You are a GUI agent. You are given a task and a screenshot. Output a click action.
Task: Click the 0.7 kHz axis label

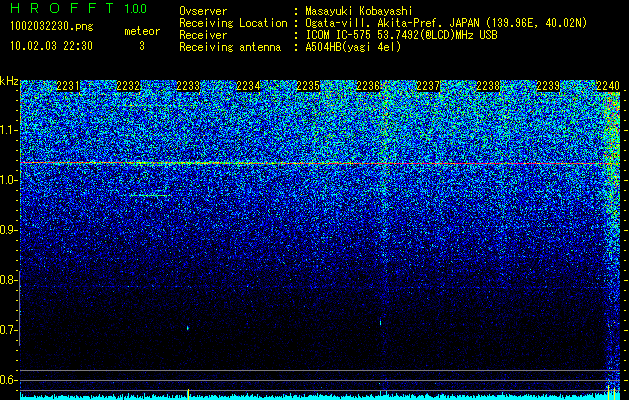pyautogui.click(x=9, y=330)
